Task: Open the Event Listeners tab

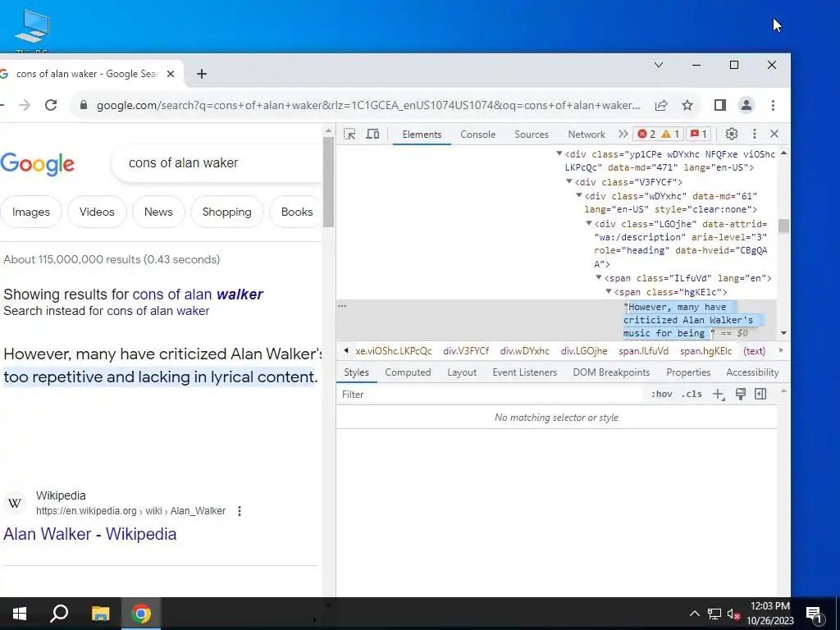Action: click(x=524, y=372)
